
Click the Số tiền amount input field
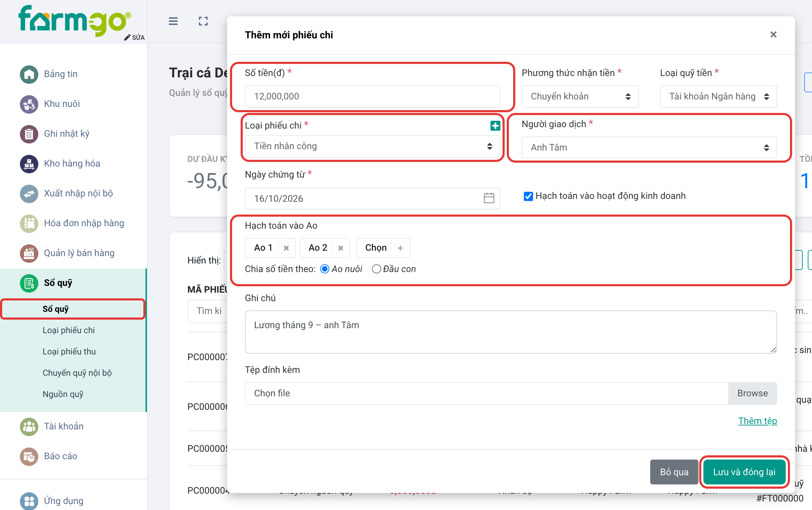coord(372,96)
